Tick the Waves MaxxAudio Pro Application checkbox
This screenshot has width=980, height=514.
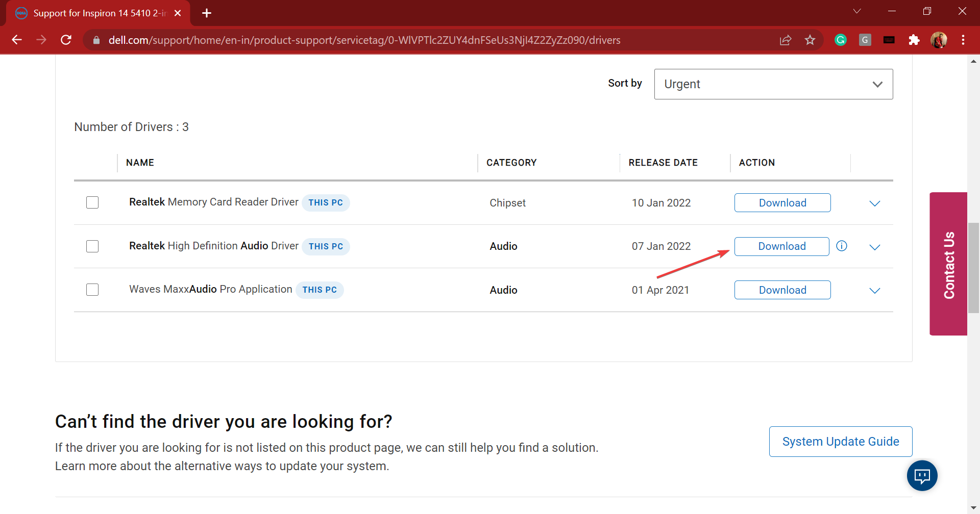pyautogui.click(x=92, y=290)
